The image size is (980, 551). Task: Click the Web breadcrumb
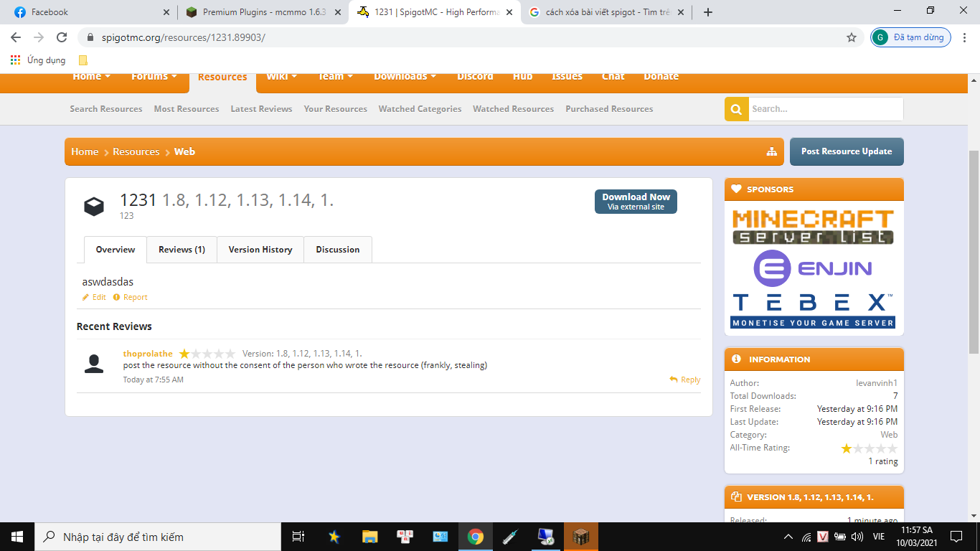[x=184, y=151]
